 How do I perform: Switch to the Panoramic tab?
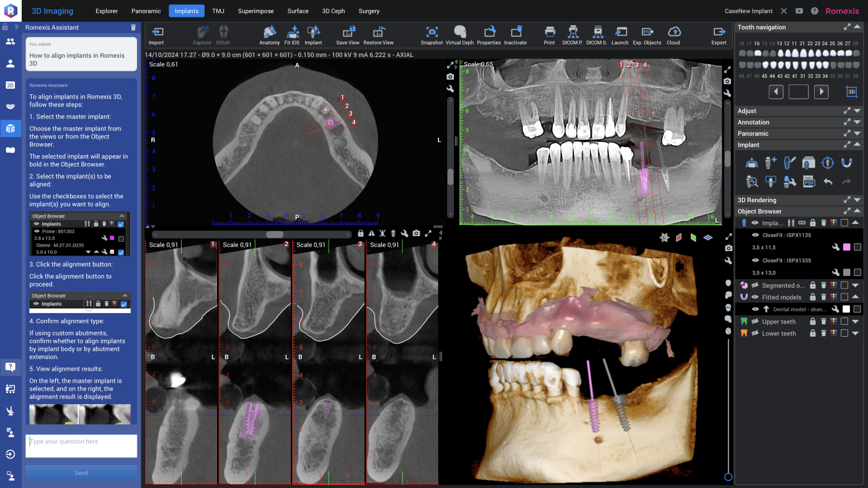tap(146, 11)
